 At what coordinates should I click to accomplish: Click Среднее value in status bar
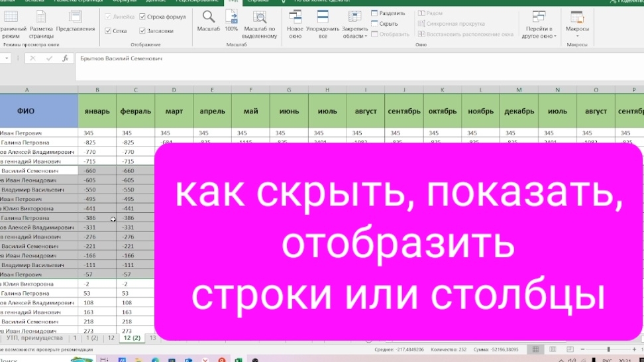(399, 349)
